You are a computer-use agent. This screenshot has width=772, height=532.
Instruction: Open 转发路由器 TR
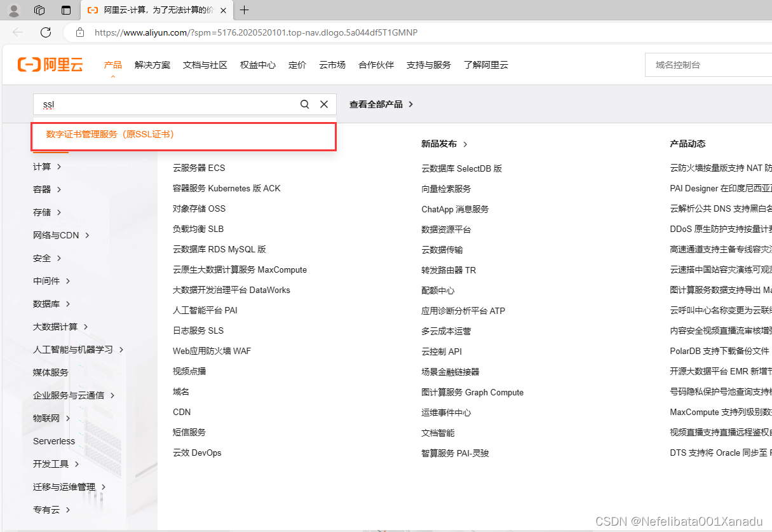[x=449, y=270]
